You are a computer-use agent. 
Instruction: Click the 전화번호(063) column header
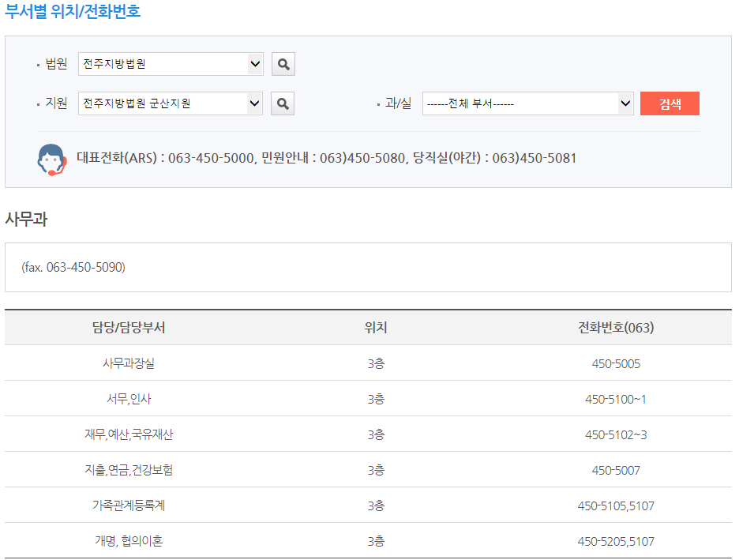tap(616, 328)
